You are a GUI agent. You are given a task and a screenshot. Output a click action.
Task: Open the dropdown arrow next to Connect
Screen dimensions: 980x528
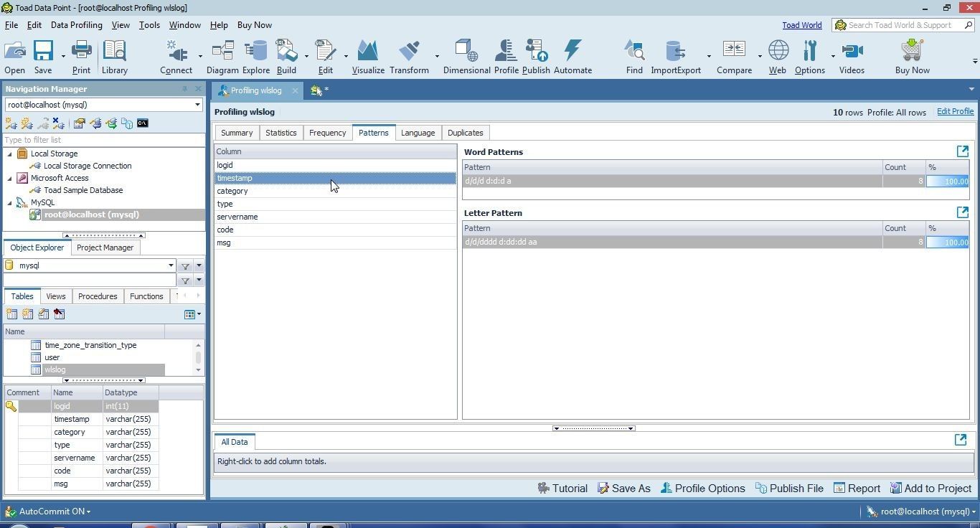(x=199, y=57)
